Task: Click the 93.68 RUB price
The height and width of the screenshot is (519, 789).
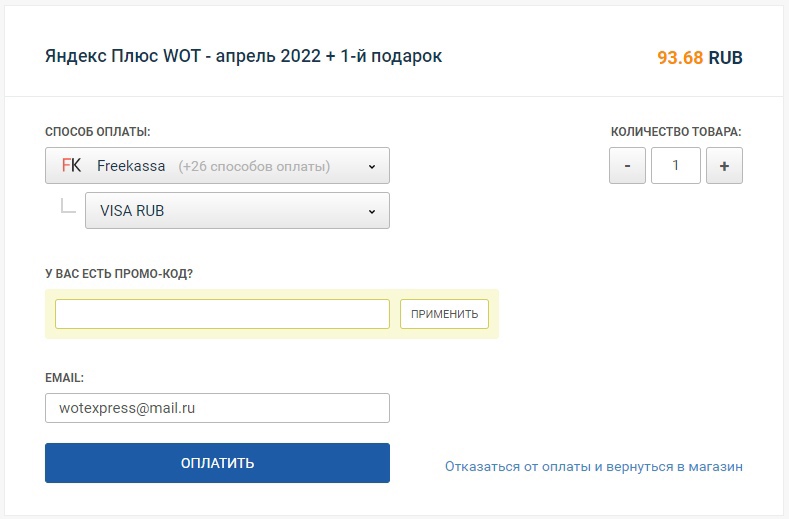Action: (x=699, y=57)
